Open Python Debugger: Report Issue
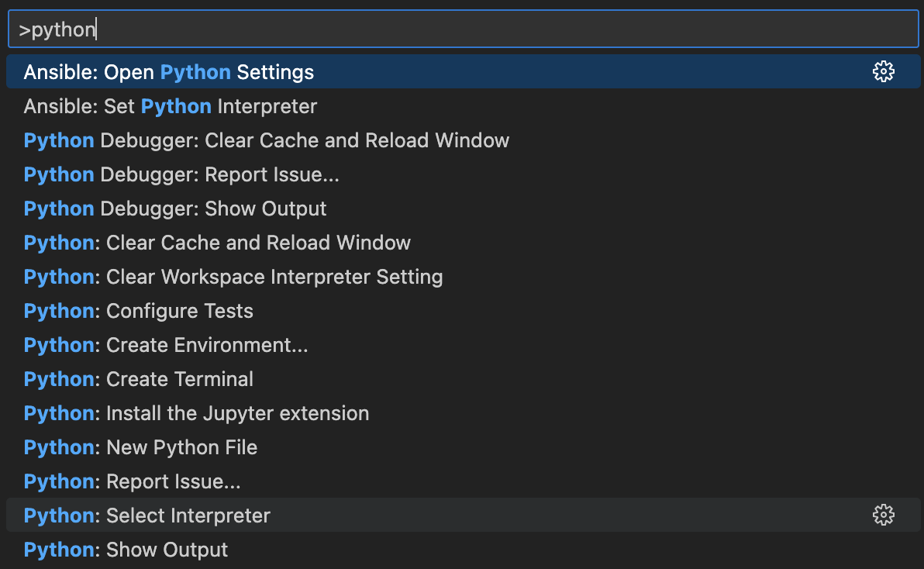The height and width of the screenshot is (569, 924). click(x=181, y=174)
